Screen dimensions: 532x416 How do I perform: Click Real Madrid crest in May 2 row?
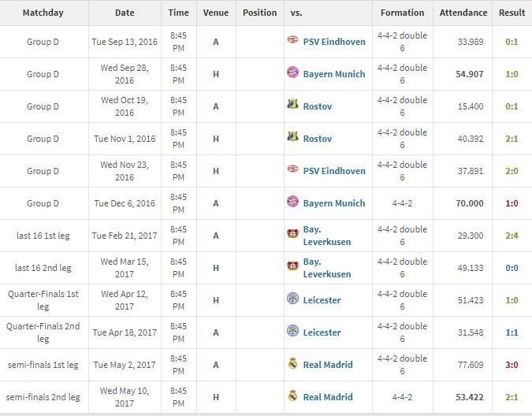point(292,363)
